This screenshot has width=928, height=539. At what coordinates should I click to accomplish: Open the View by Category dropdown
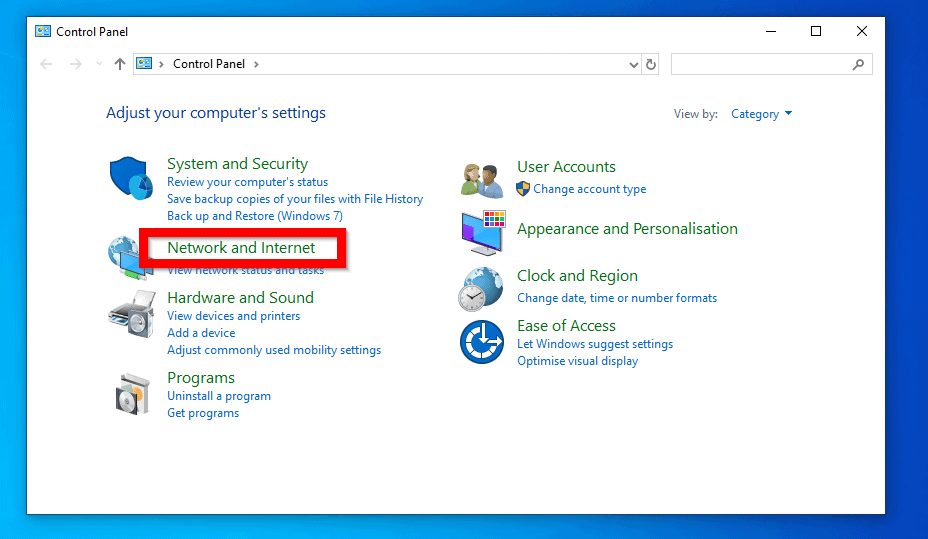point(762,114)
